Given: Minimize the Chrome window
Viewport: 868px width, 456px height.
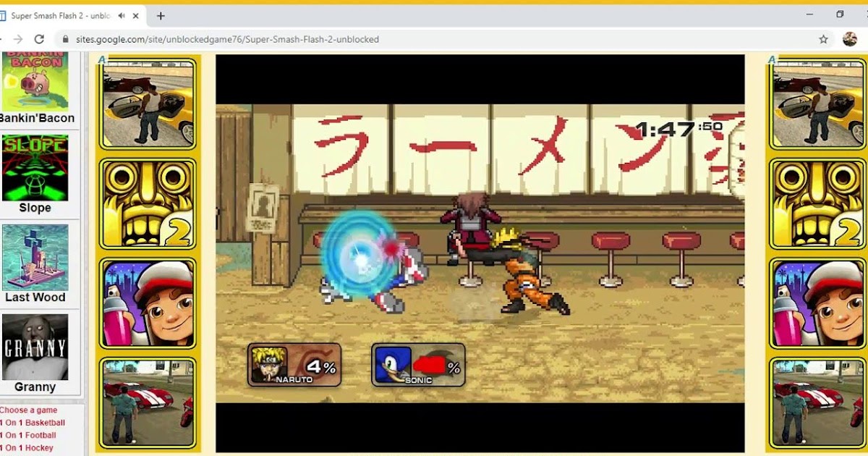Looking at the screenshot, I should pos(809,14).
